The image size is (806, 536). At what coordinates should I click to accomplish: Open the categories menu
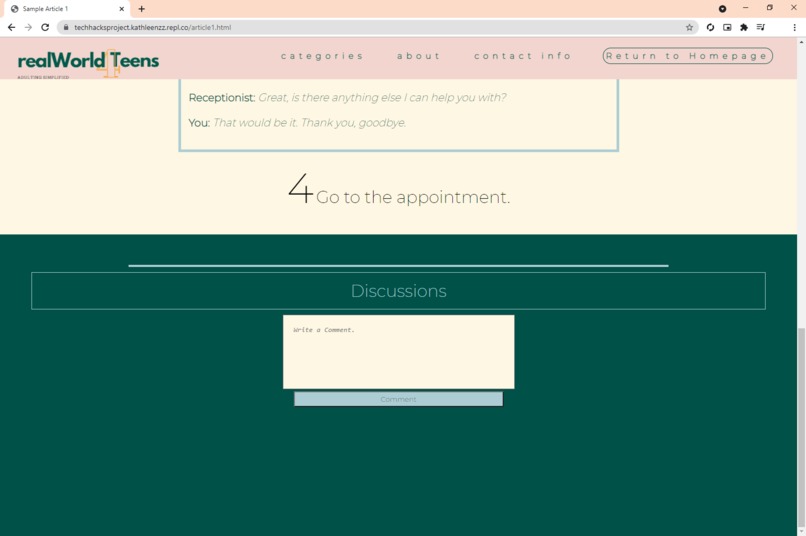pyautogui.click(x=322, y=56)
